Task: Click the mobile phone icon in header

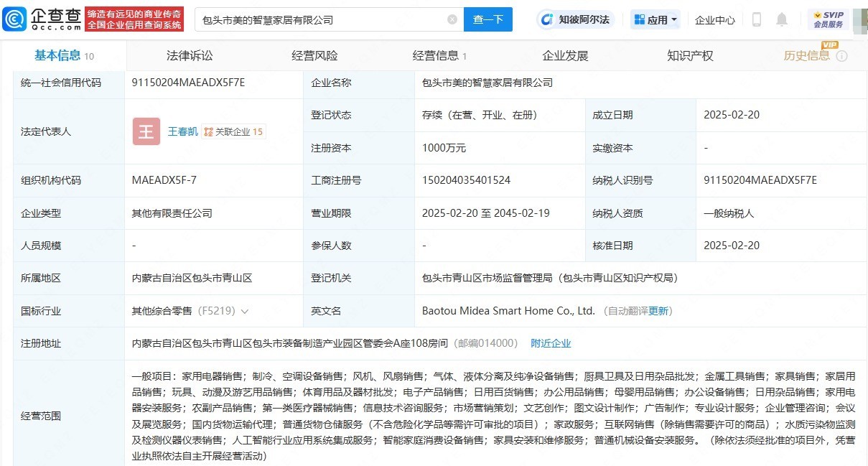Action: tap(756, 19)
